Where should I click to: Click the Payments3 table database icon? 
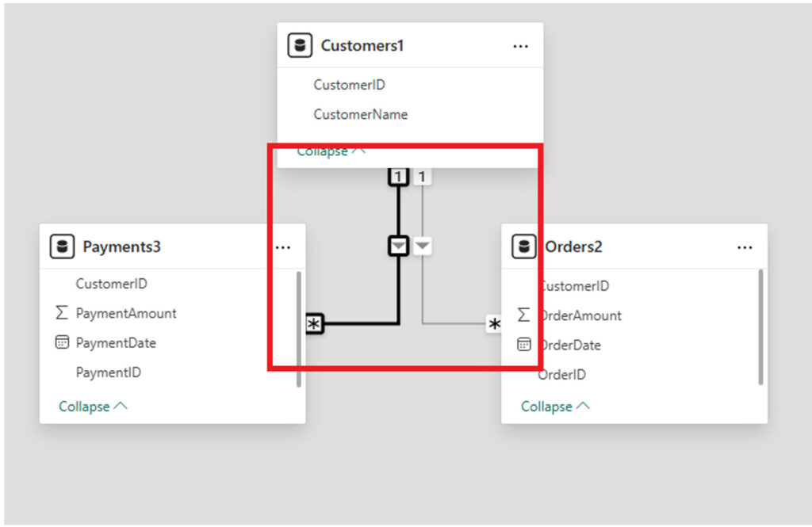(x=62, y=247)
